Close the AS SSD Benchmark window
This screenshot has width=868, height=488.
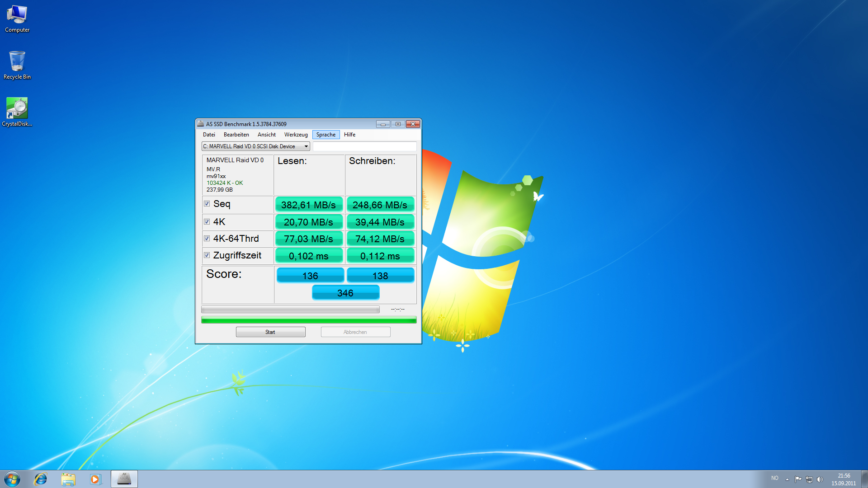(x=413, y=124)
